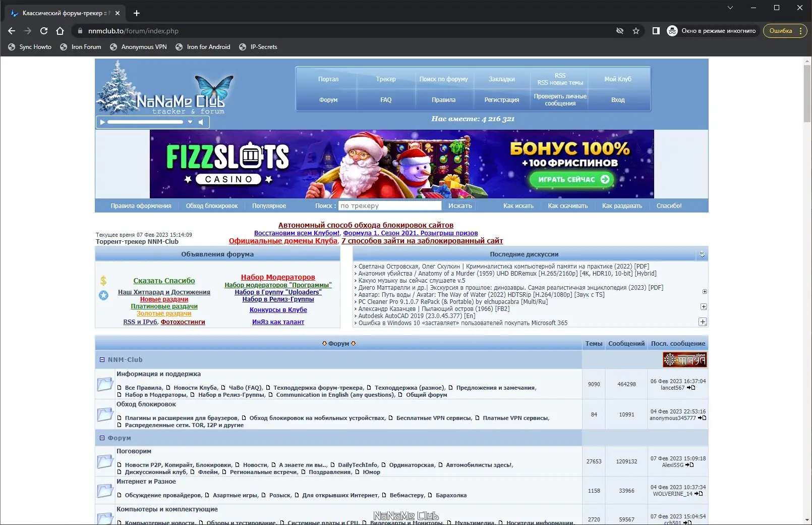Collapse the Форум section
Image resolution: width=812 pixels, height=525 pixels.
pos(103,438)
